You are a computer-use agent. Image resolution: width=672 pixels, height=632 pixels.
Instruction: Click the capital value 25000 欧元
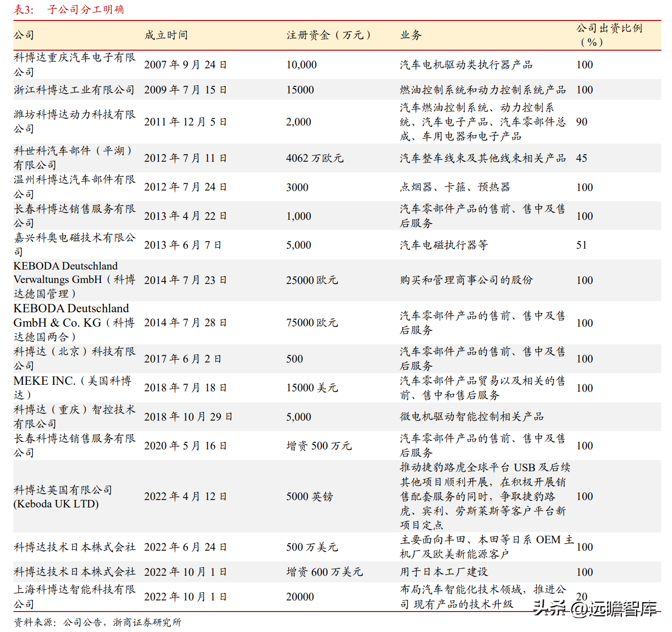(312, 280)
